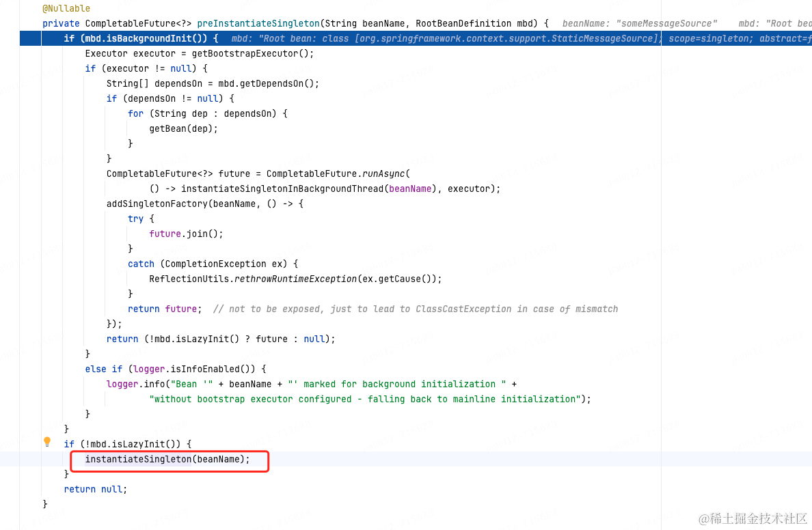Click the isLazyInit() ternary return line

pyautogui.click(x=221, y=339)
